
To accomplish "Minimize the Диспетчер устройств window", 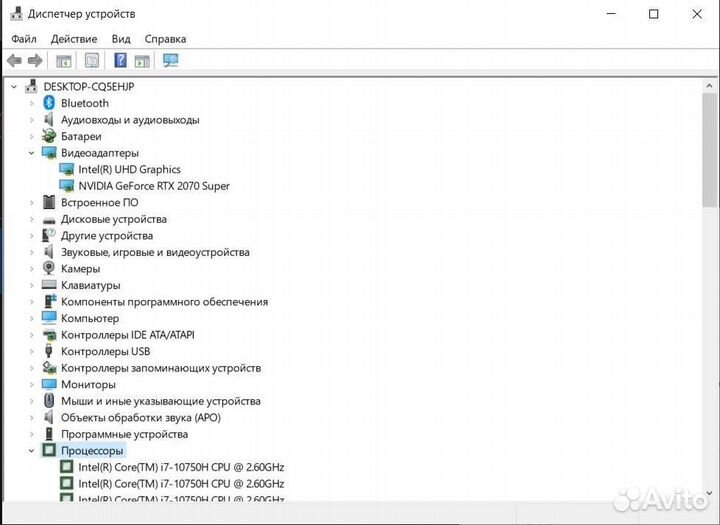I will [611, 14].
